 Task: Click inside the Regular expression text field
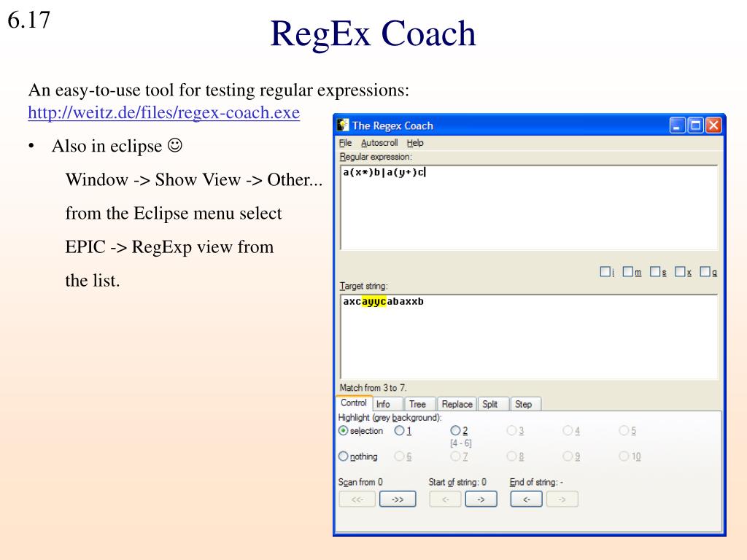(529, 208)
